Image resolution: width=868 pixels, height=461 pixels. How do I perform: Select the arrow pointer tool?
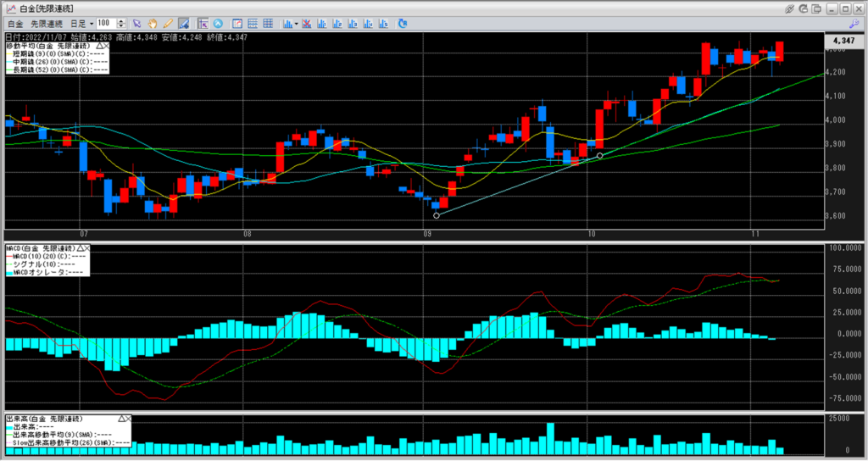(136, 24)
